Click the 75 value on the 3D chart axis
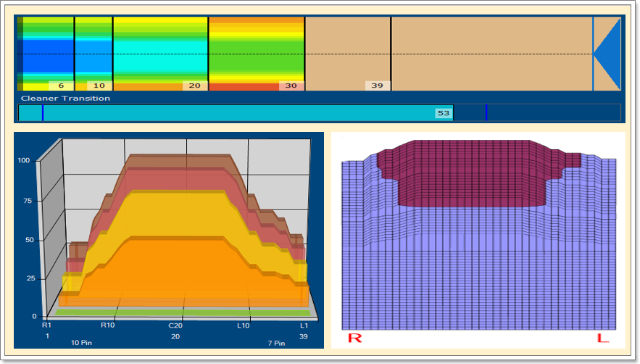Screen dimensions: 640x364 coord(27,201)
